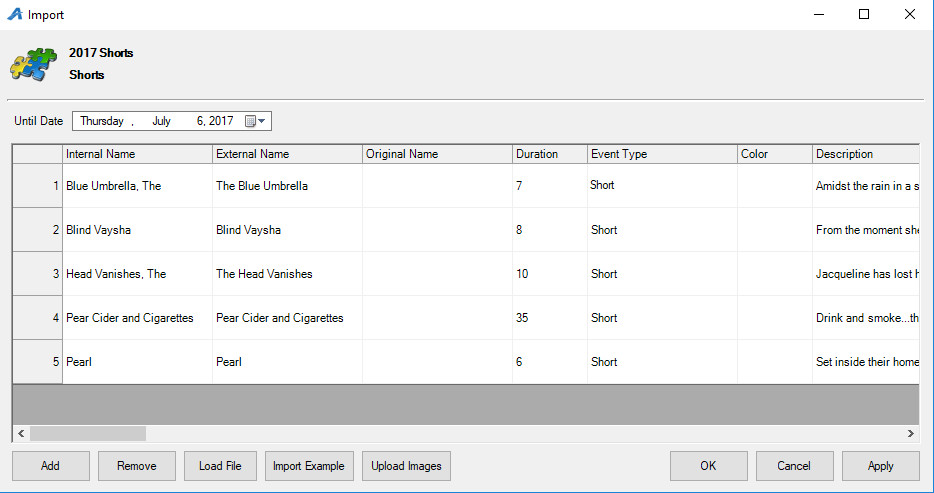Click description starting 'Drink and smoke'
Image resolution: width=934 pixels, height=493 pixels.
(866, 318)
